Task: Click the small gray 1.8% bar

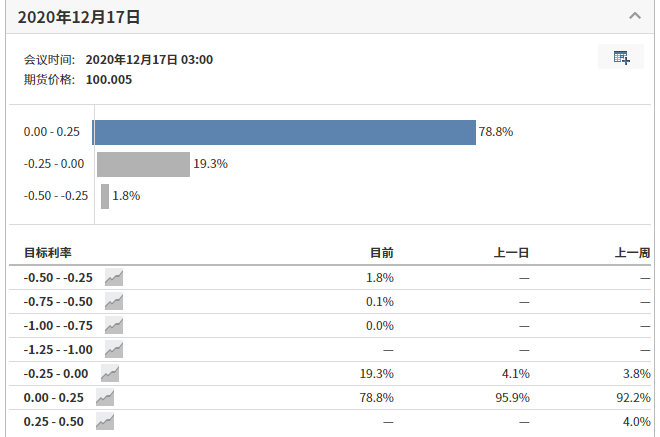Action: pos(105,196)
